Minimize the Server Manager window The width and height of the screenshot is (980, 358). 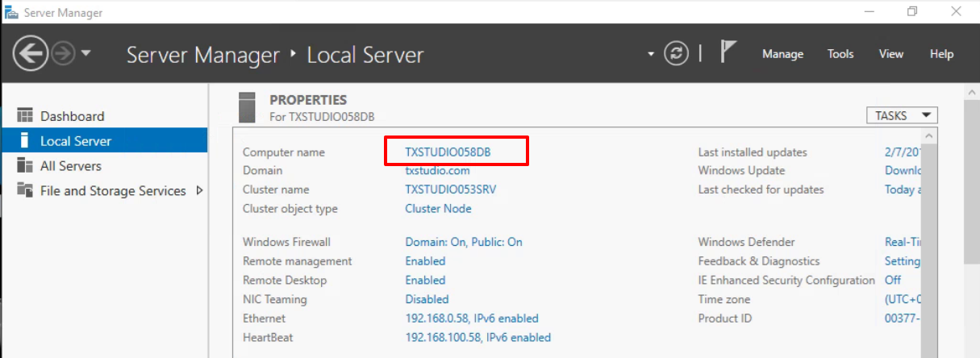point(869,11)
